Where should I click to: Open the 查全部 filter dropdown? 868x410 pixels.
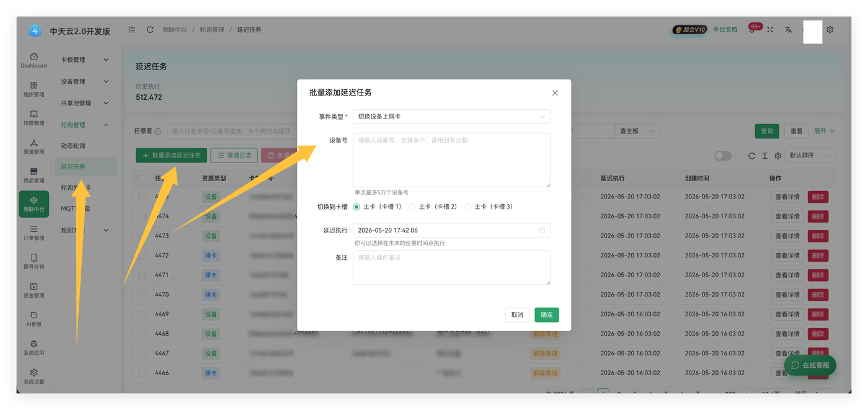click(x=637, y=131)
